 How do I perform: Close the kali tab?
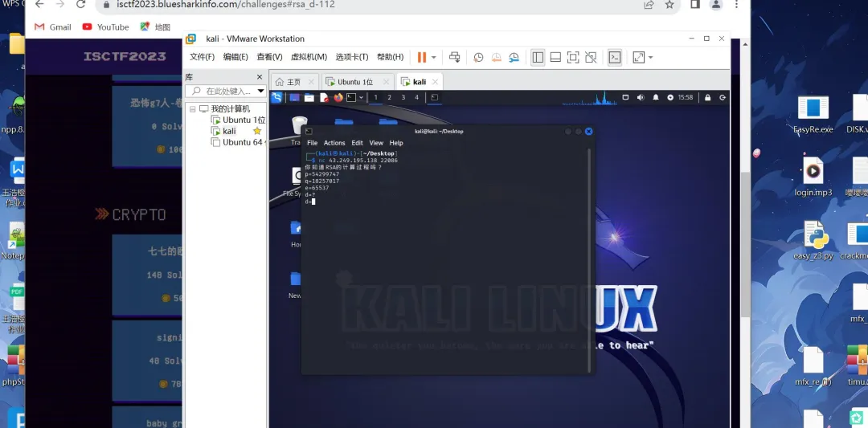point(435,82)
